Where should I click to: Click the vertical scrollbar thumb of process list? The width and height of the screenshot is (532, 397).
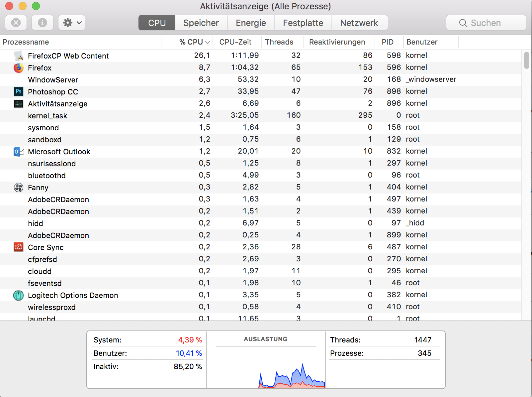526,60
